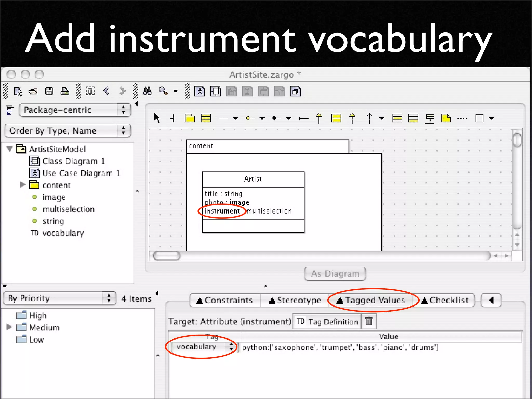This screenshot has width=532, height=399.
Task: Click the Save project icon
Action: [x=49, y=91]
